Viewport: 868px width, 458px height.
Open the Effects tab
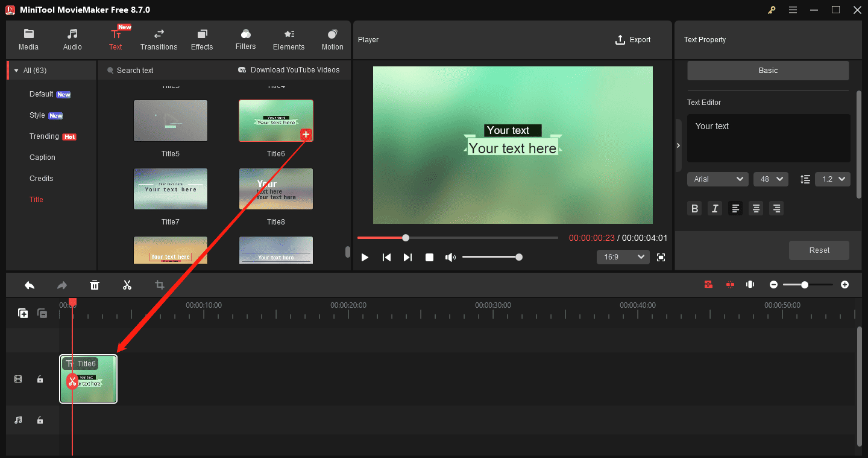(202, 40)
